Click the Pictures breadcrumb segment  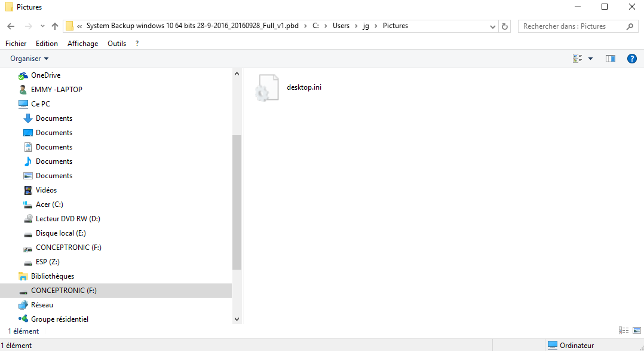pyautogui.click(x=395, y=26)
